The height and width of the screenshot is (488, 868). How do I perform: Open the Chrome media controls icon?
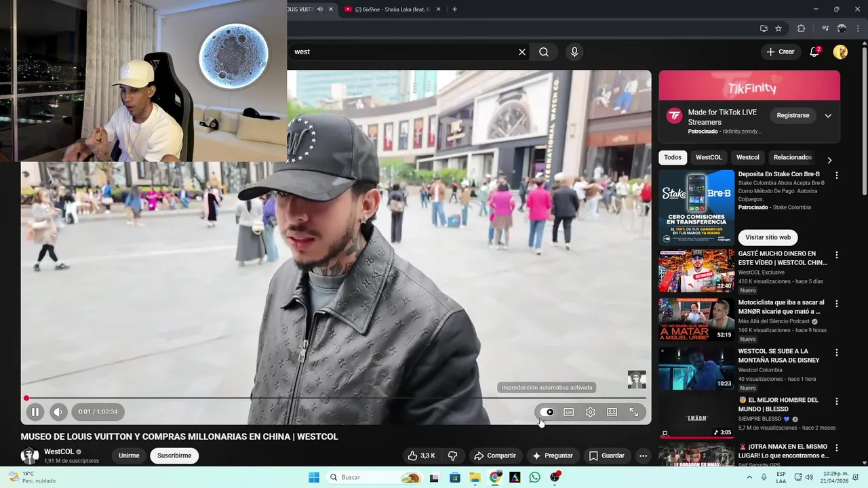click(825, 28)
